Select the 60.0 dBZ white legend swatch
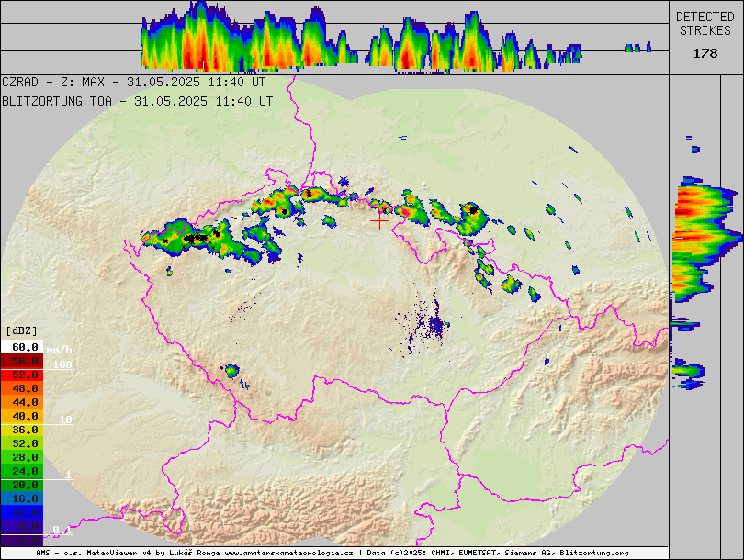This screenshot has width=744, height=560. pos(22,347)
